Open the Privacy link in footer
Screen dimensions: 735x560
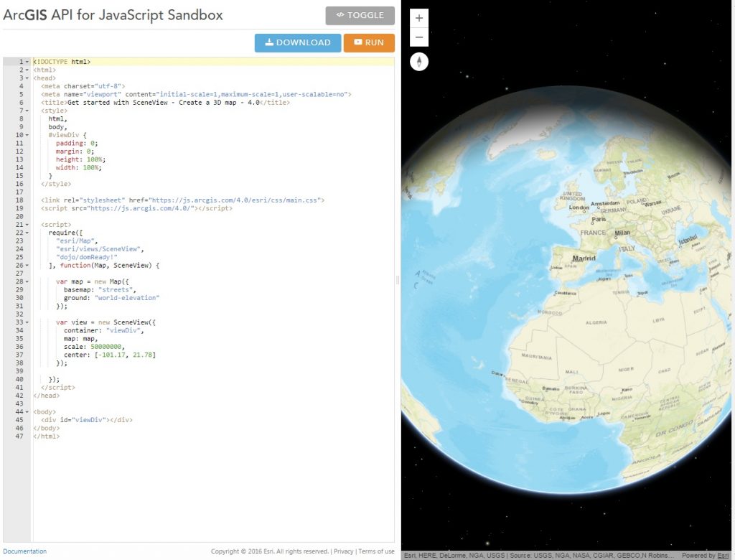(x=343, y=551)
